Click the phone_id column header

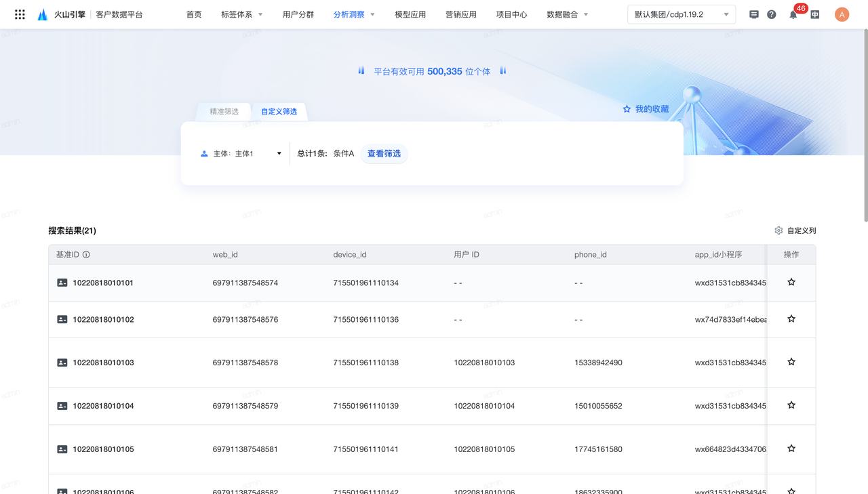click(x=591, y=255)
